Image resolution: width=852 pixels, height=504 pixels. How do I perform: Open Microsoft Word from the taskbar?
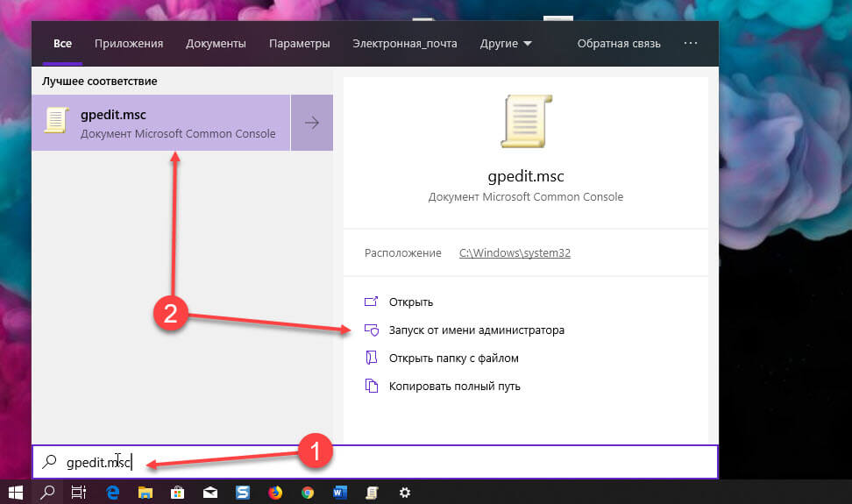coord(339,493)
